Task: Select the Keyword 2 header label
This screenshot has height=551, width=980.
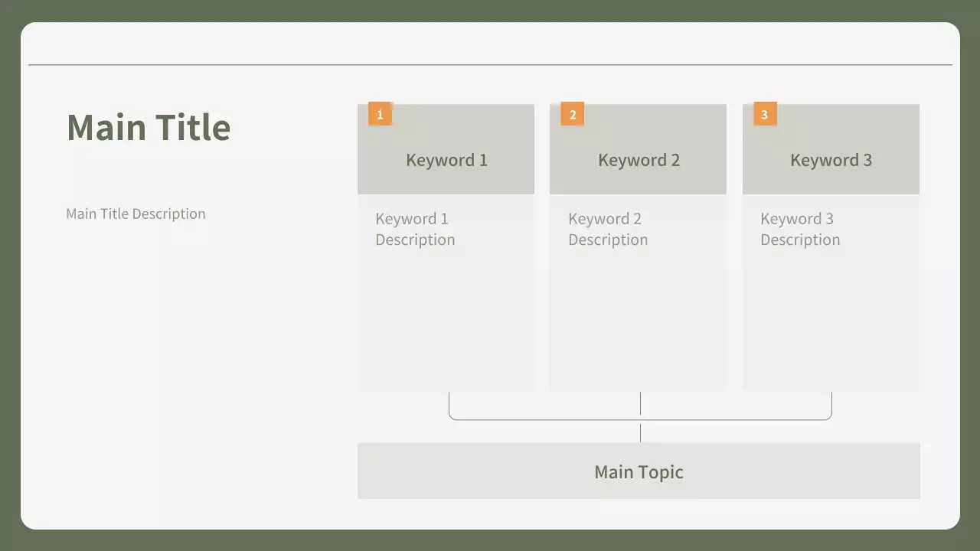Action: point(639,161)
